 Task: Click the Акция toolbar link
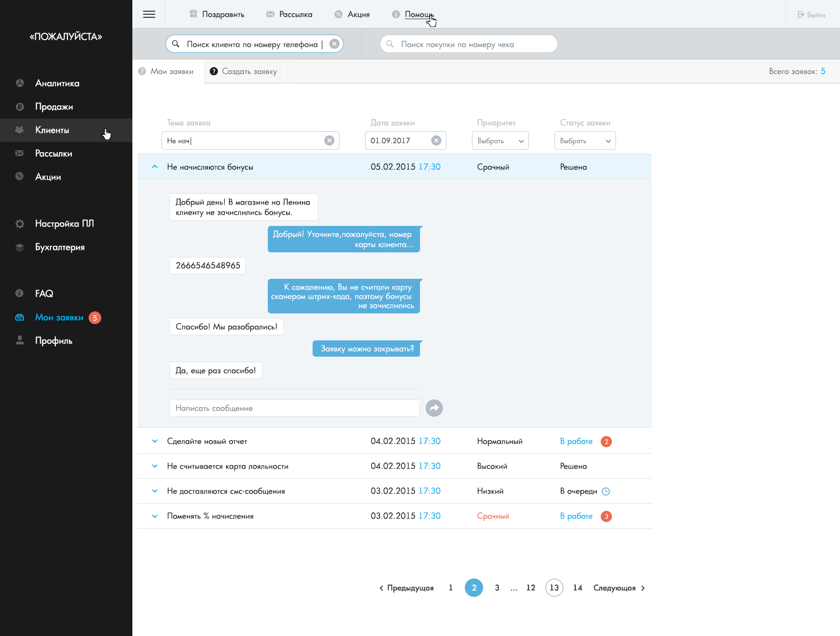(x=359, y=14)
